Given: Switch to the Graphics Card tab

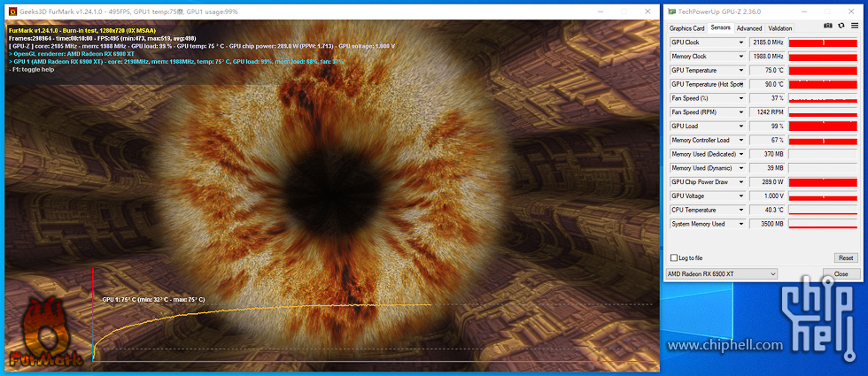Looking at the screenshot, I should (686, 28).
